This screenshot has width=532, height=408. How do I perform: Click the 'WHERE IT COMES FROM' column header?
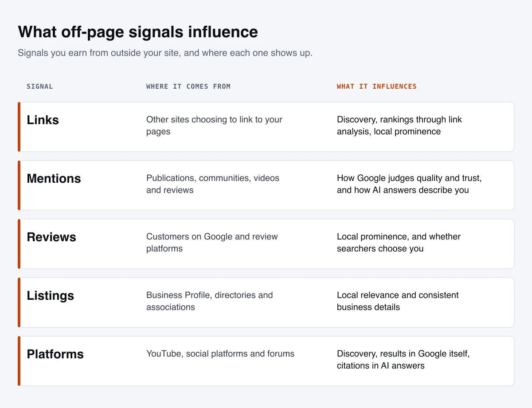click(x=188, y=86)
